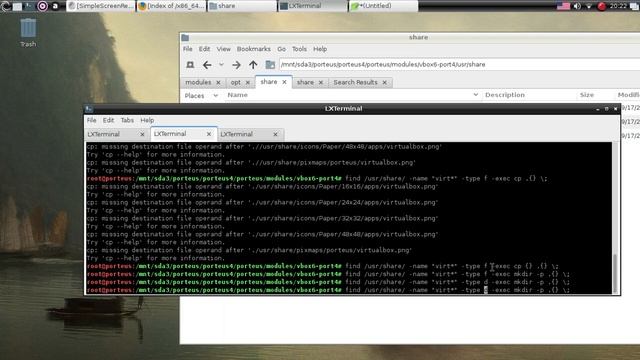Screen dimensions: 640x360
Task: Click the volume speaker tray icon
Action: [577, 6]
